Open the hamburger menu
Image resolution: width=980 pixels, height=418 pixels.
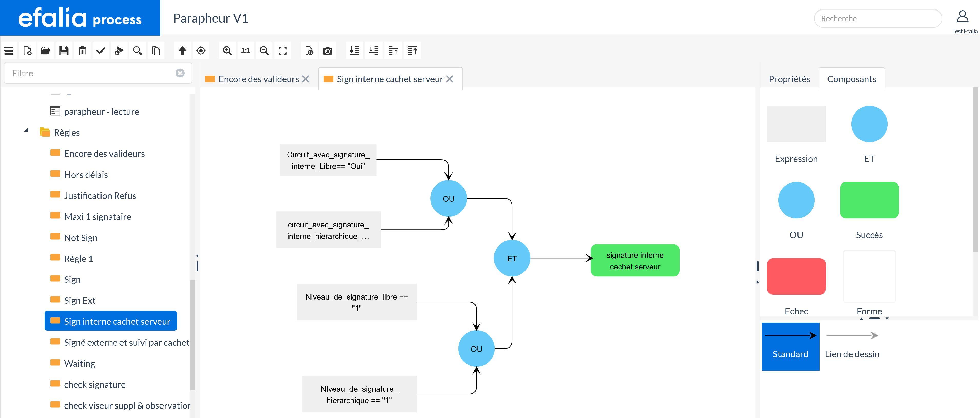pos(8,50)
